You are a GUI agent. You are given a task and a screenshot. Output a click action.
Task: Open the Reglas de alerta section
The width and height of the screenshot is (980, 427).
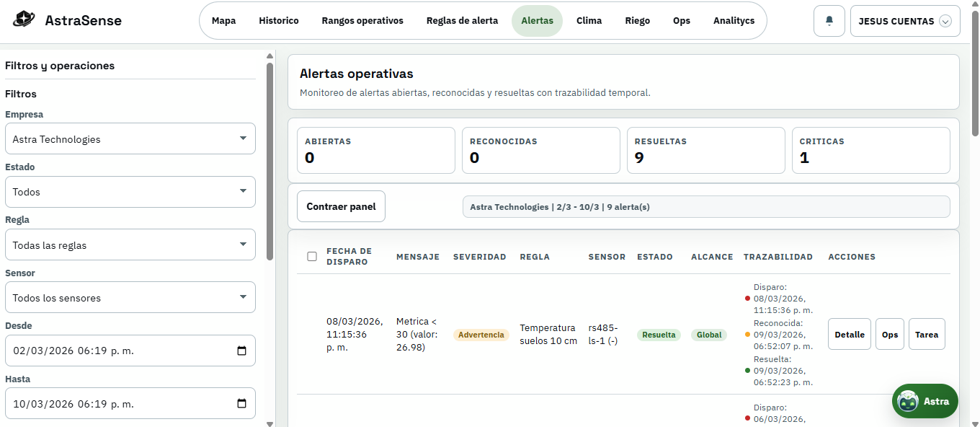click(462, 21)
